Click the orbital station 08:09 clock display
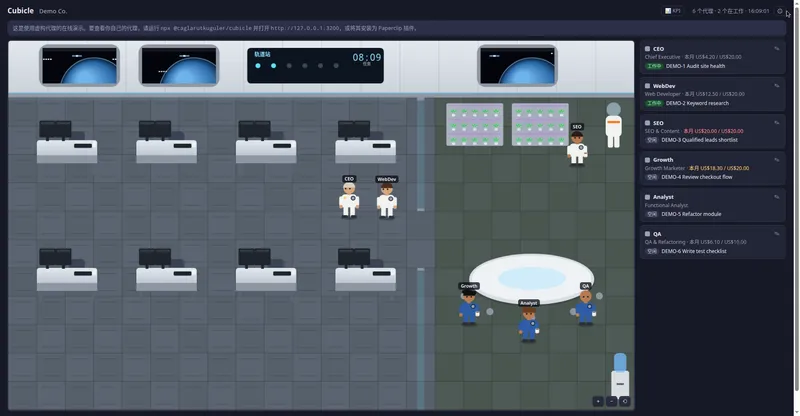The image size is (800, 416). coord(315,65)
